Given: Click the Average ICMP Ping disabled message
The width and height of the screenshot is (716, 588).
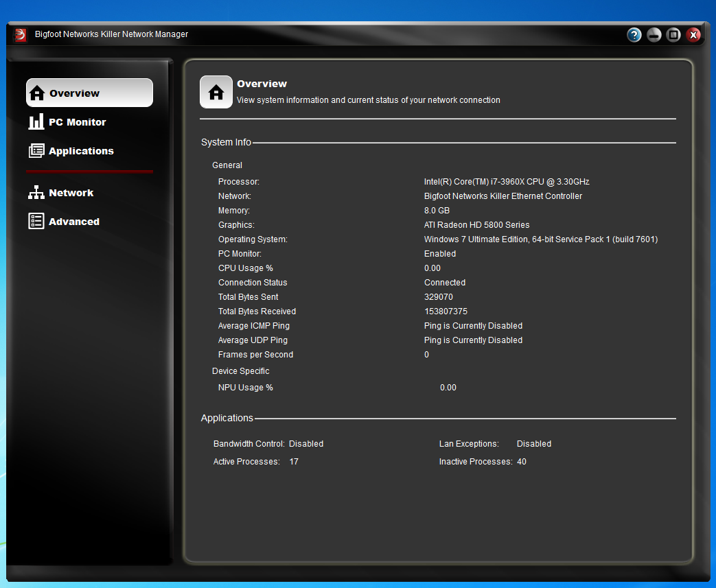Looking at the screenshot, I should click(x=473, y=325).
